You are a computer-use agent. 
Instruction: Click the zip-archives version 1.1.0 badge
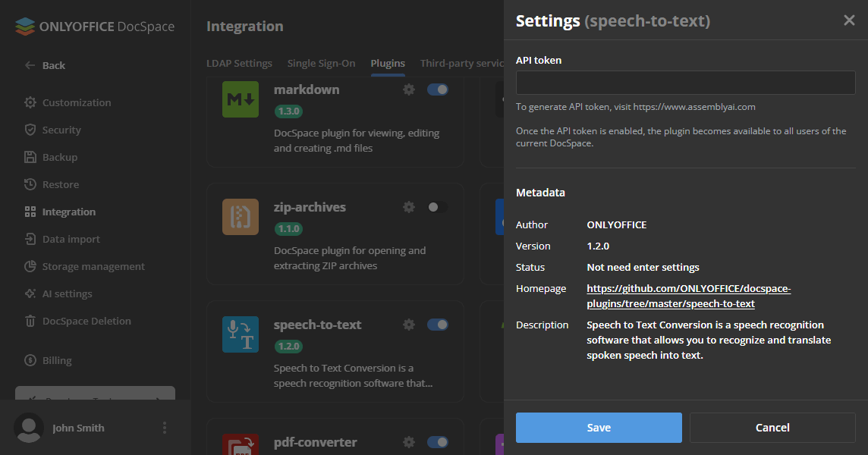288,228
